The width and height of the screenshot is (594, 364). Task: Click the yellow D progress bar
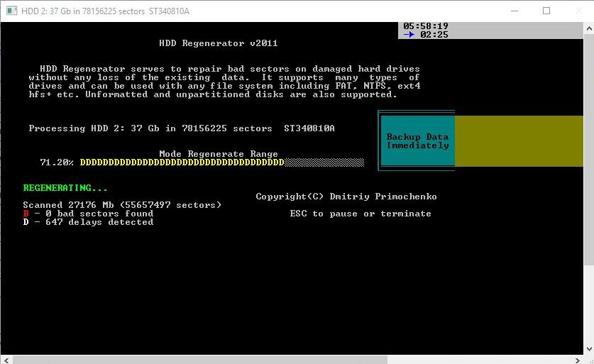(x=182, y=162)
